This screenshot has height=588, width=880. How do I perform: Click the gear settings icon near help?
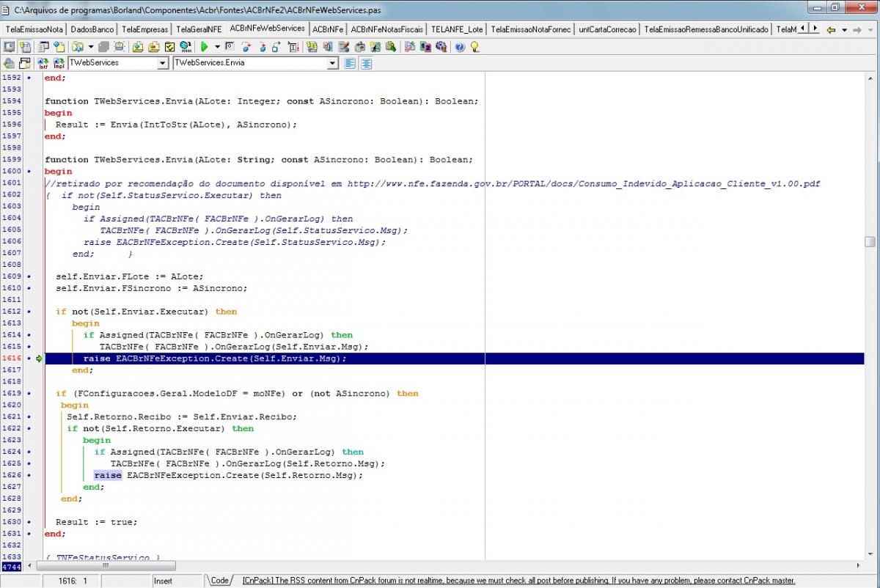tap(441, 46)
